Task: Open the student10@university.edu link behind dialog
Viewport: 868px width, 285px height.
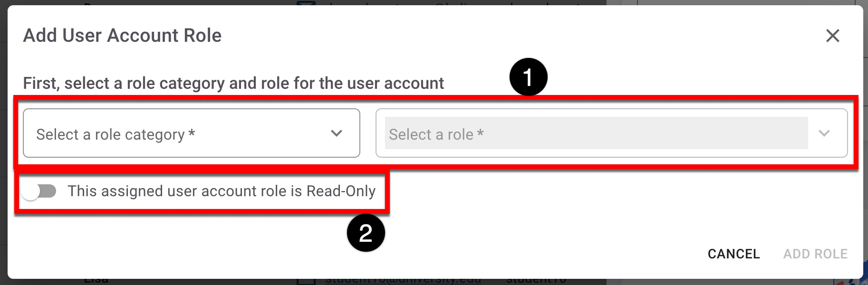Action: pos(403,281)
